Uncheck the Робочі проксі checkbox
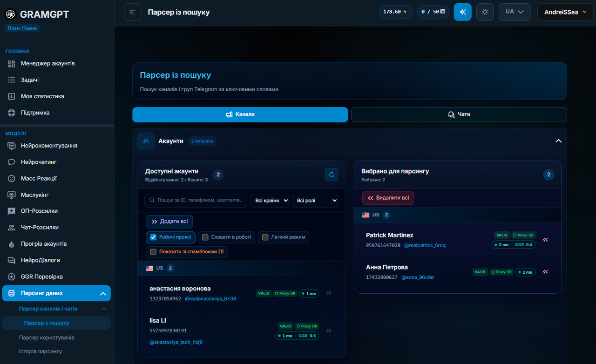This screenshot has height=364, width=596. (x=153, y=237)
